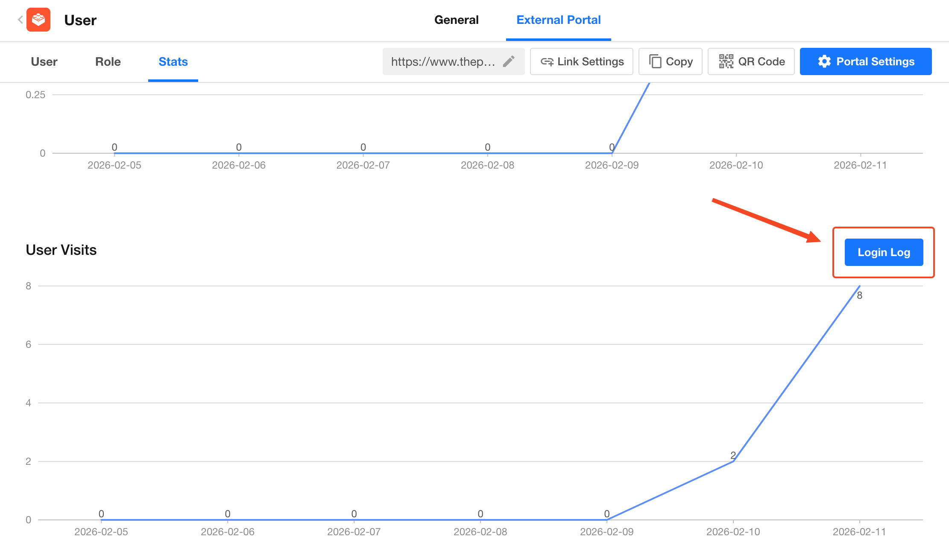Open the User sub-tab
Viewport: 949px width, 560px height.
point(44,61)
